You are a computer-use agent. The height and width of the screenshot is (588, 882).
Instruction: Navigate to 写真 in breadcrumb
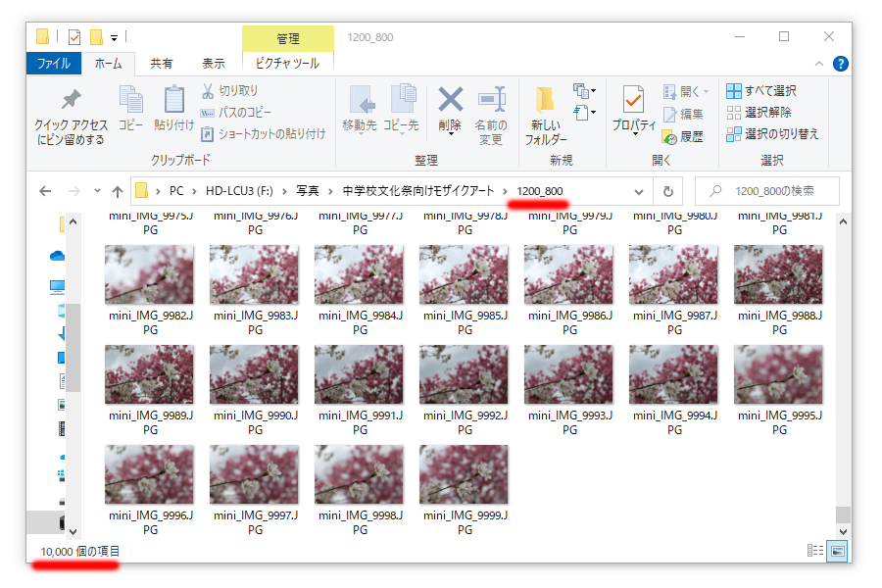pos(307,191)
